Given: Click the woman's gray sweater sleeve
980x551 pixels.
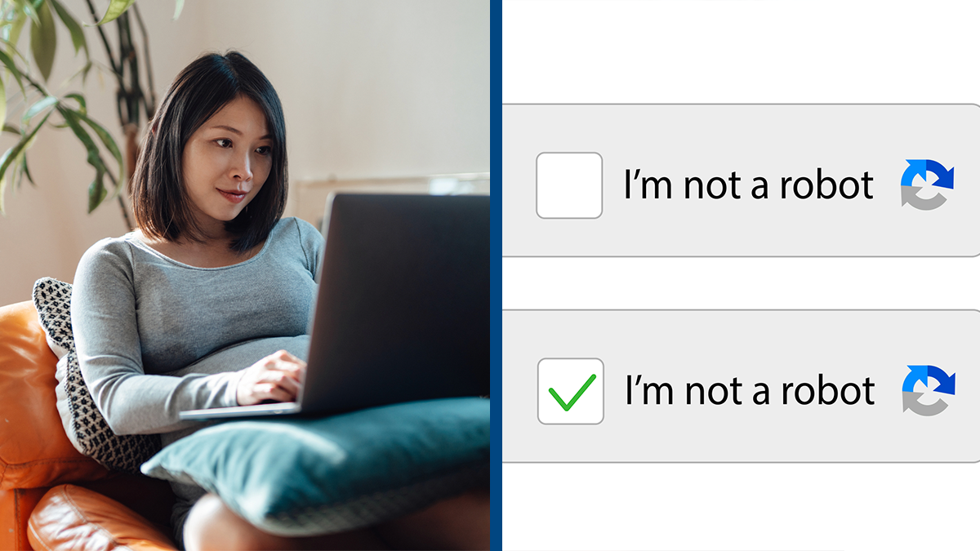Looking at the screenshot, I should (122, 359).
